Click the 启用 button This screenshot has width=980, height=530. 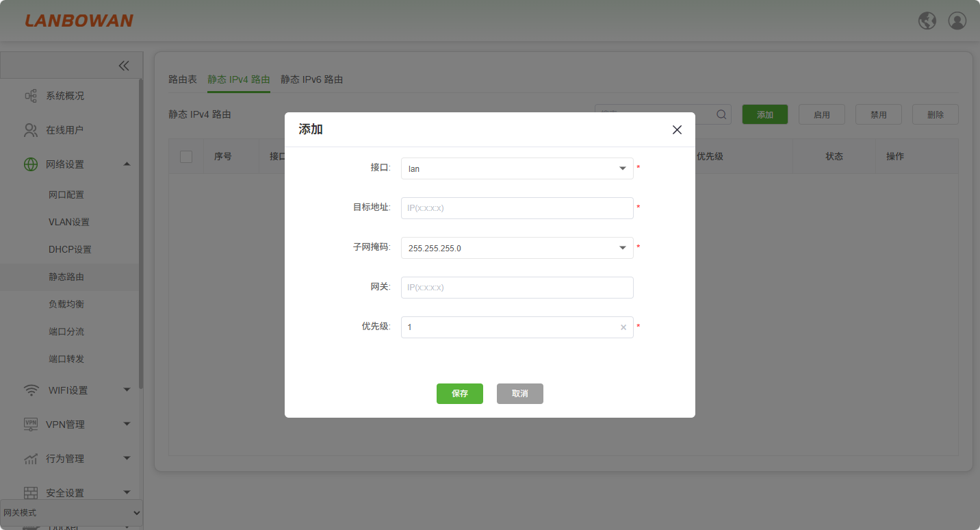(x=822, y=114)
